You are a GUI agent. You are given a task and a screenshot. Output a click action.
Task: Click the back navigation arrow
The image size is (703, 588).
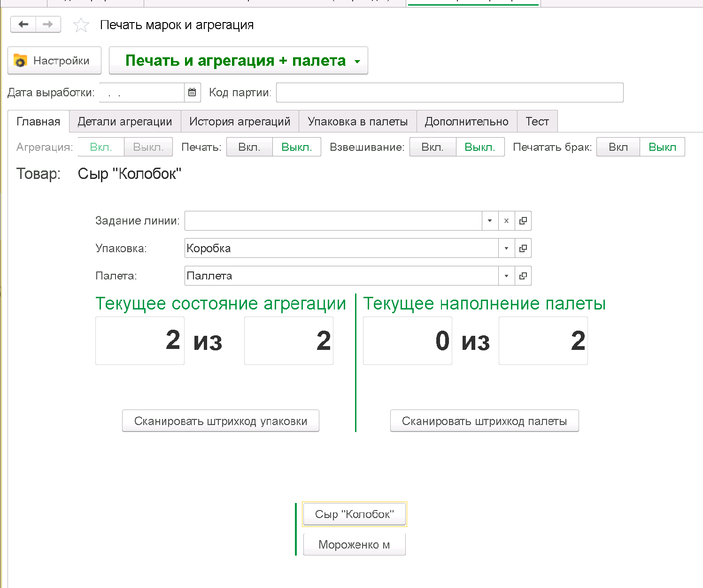tap(23, 24)
